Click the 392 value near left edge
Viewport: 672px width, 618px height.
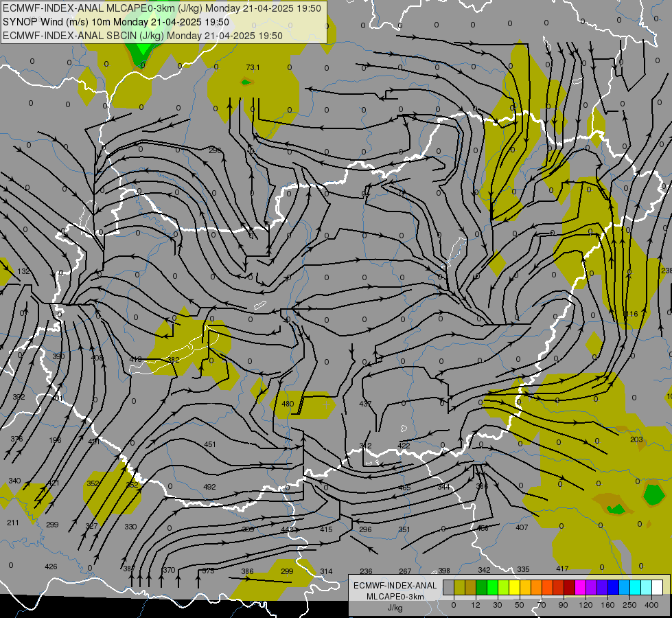[19, 397]
